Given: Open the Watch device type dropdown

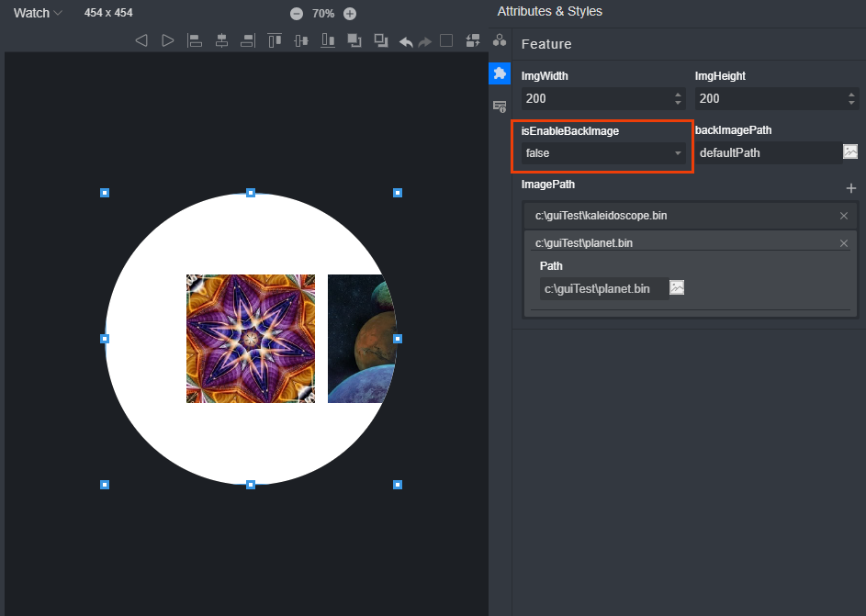Looking at the screenshot, I should pyautogui.click(x=39, y=14).
